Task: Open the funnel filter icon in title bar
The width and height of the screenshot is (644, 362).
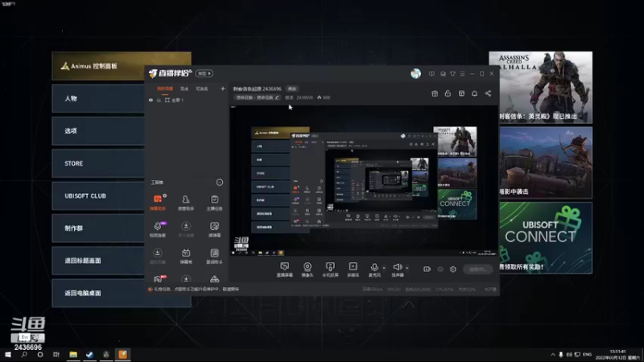Action: coord(452,74)
